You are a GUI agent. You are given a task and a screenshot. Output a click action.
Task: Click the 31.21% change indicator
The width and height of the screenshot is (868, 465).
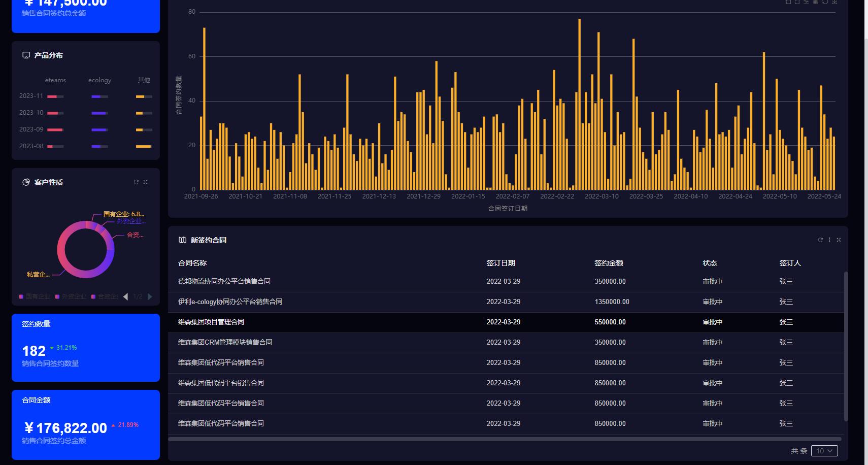(66, 348)
